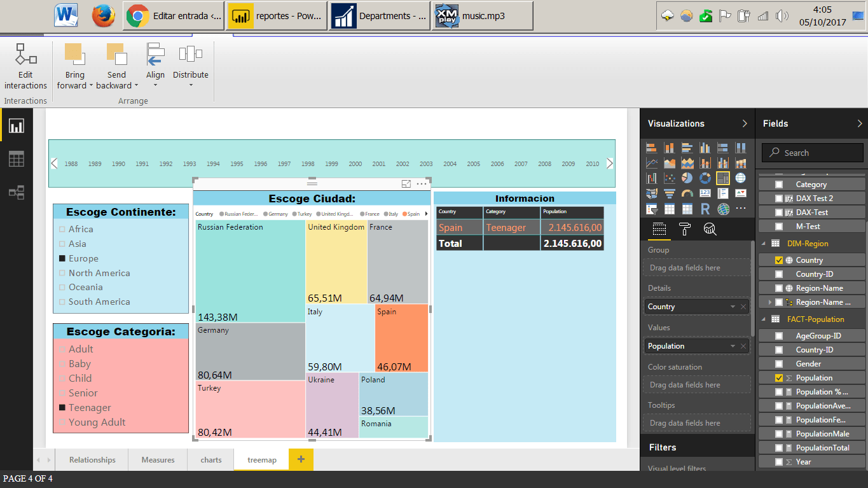Image resolution: width=868 pixels, height=488 pixels.
Task: Open Data view in left sidebar
Action: point(17,160)
